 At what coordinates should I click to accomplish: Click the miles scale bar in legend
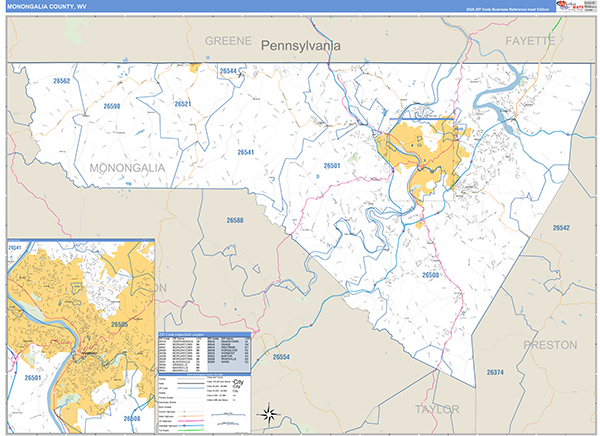click(228, 415)
